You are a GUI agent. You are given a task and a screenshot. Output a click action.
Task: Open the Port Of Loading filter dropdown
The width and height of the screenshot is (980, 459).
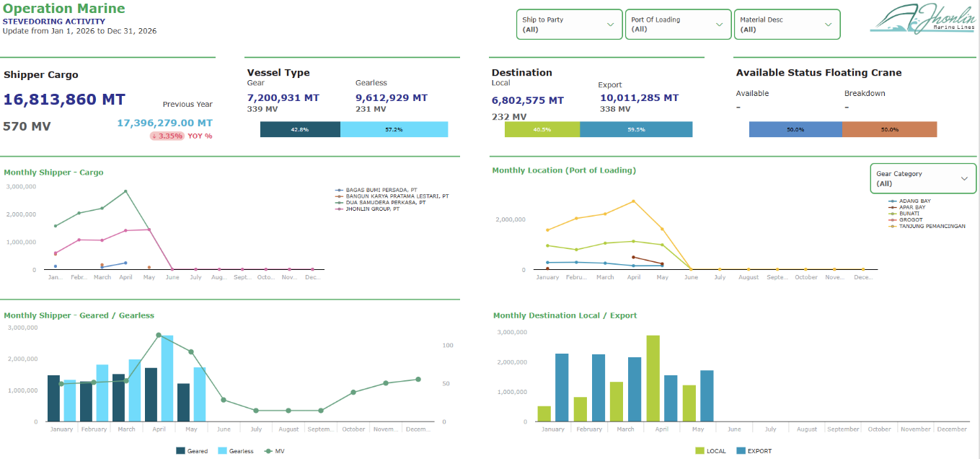click(678, 25)
